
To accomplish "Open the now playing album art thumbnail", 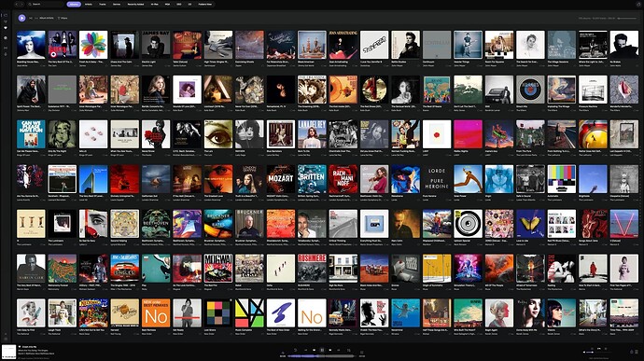I will 8,353.
